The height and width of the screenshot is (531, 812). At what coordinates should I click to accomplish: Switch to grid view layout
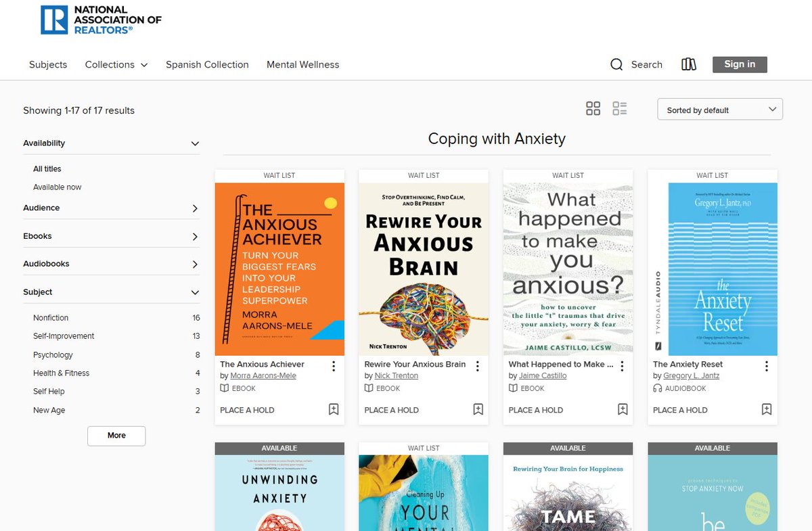[x=593, y=109]
